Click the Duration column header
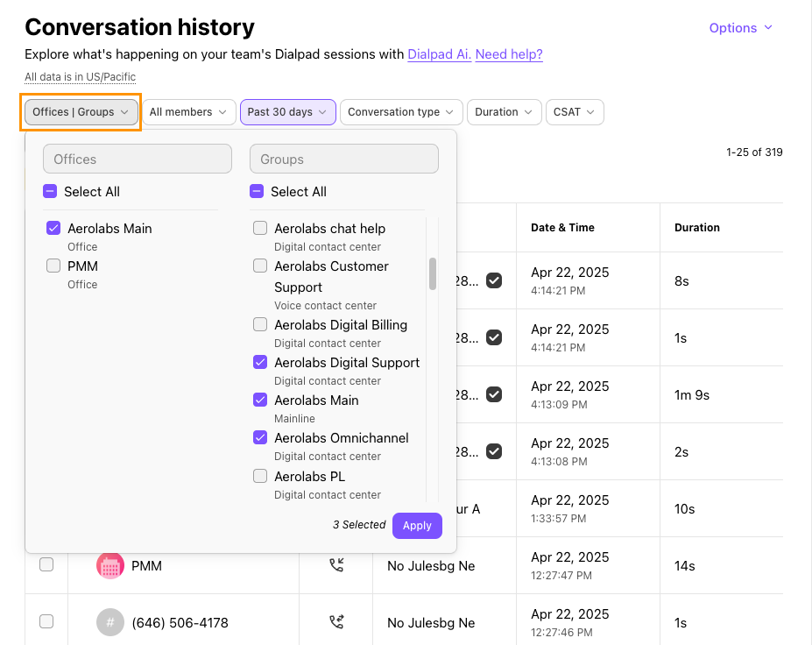 coord(697,228)
